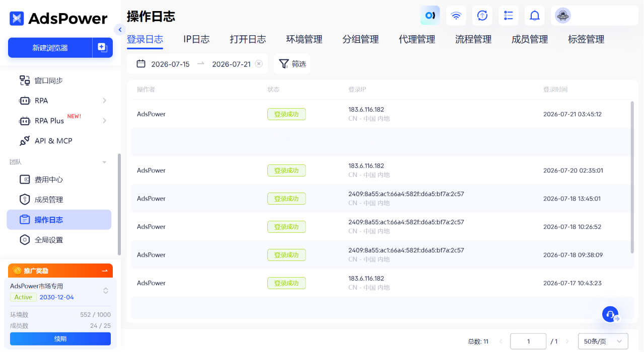The image size is (644, 352).
Task: Open the blue extension icon in header
Action: coord(430,16)
